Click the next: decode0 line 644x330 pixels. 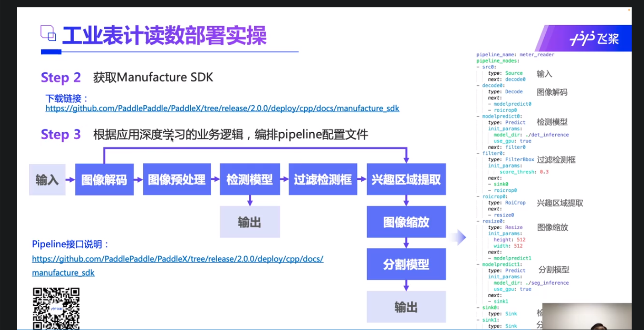tap(507, 79)
